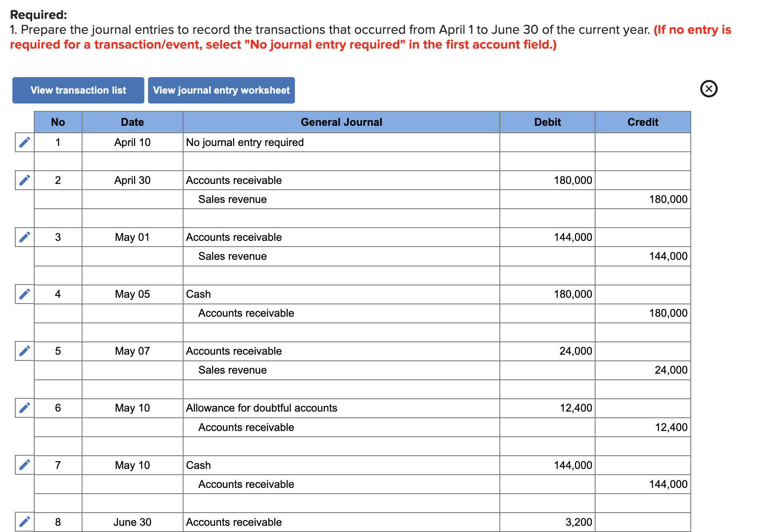Select the June 30 date cell
Image resolution: width=758 pixels, height=532 pixels.
pos(132,522)
